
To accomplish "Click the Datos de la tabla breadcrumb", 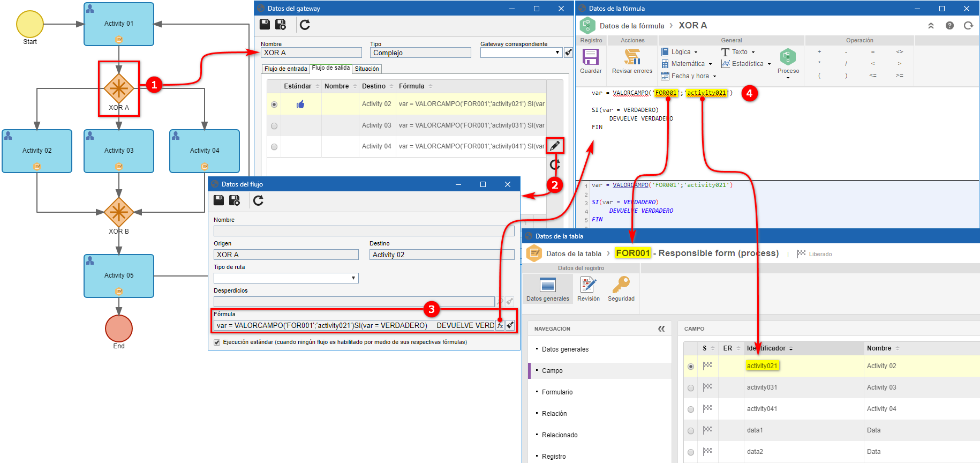I will [x=574, y=254].
